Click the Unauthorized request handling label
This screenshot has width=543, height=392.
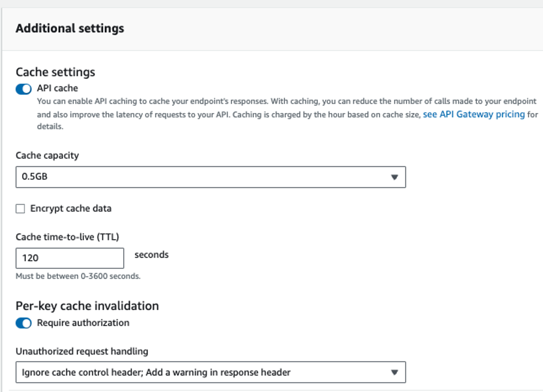click(82, 351)
